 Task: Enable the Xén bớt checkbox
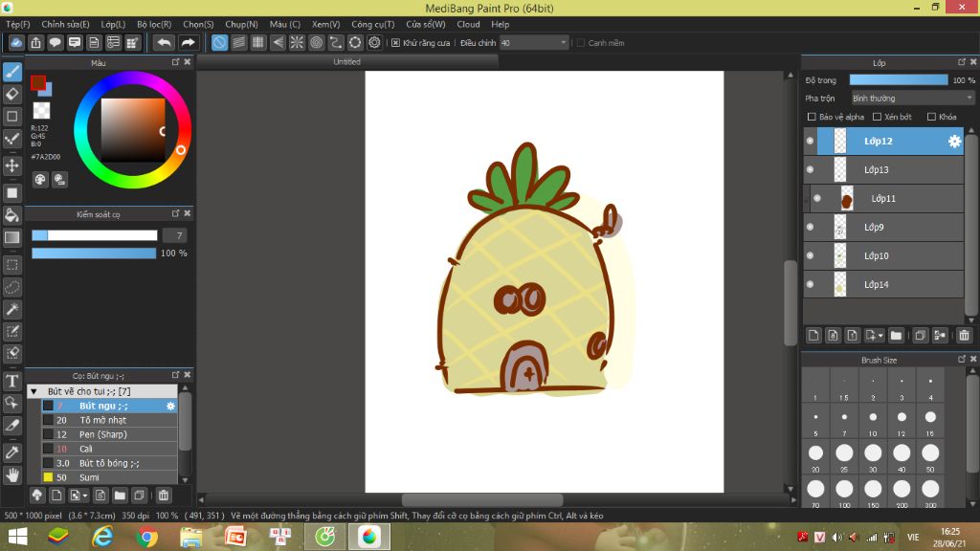877,117
